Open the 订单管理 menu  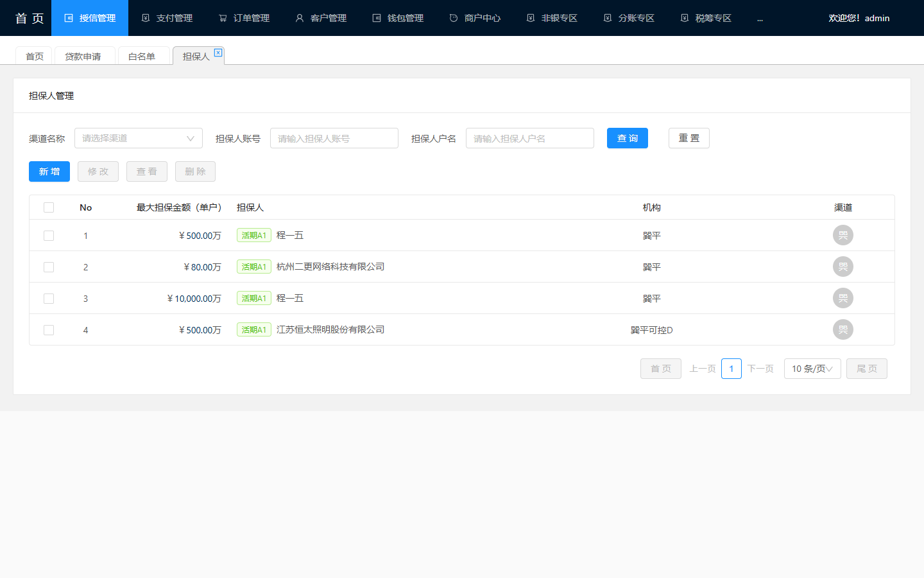coord(244,18)
